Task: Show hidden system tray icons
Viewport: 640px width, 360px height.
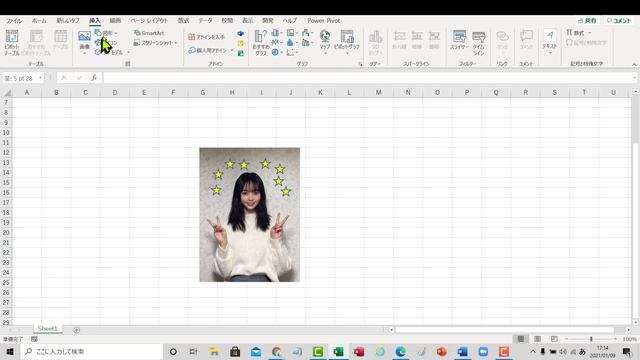Action: click(533, 351)
